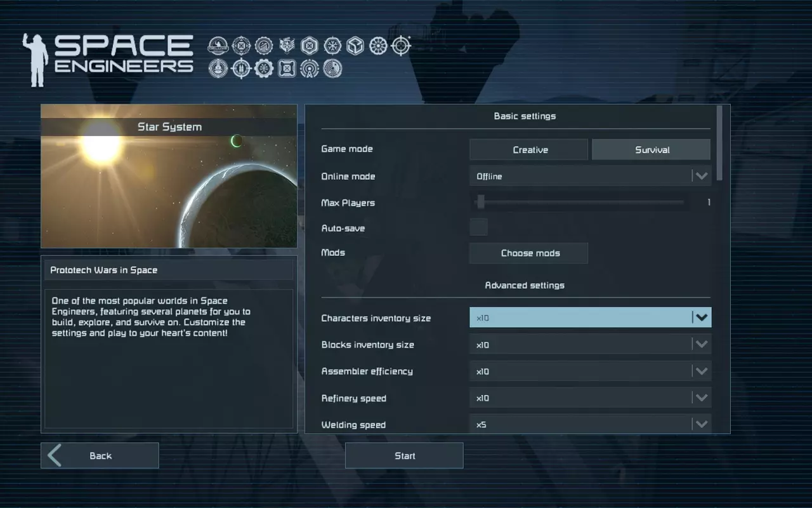Click the Max Players value '1'
This screenshot has height=508, width=812.
709,203
